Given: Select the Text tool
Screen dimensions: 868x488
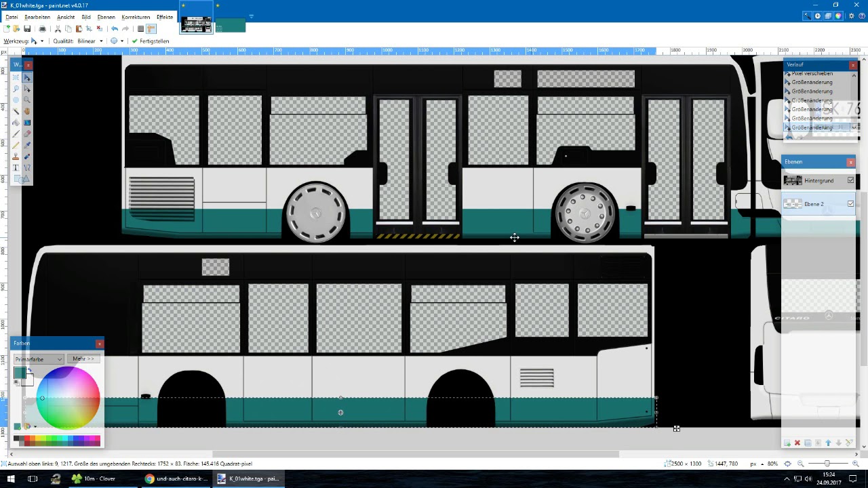Looking at the screenshot, I should [x=16, y=167].
